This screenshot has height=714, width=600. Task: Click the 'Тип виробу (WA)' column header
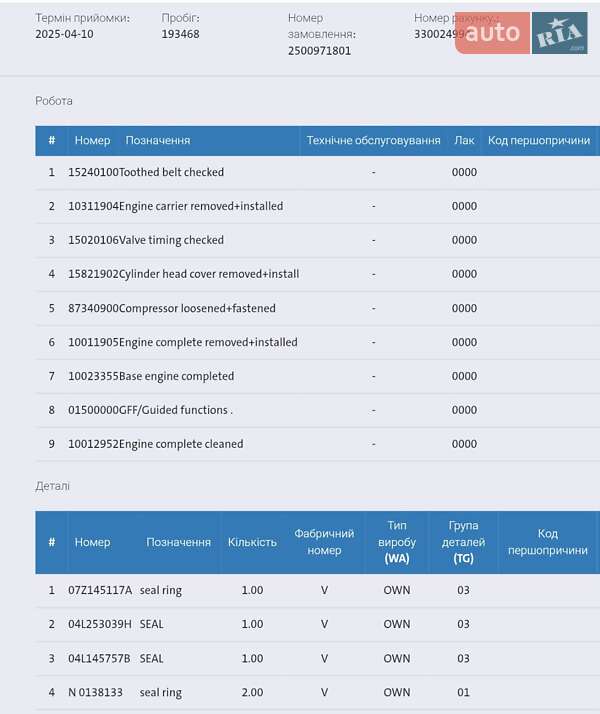[397, 542]
